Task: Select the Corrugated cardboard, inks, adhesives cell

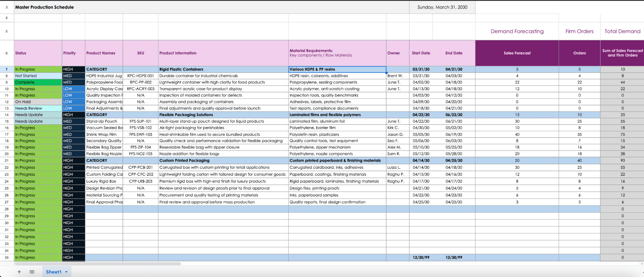Action: [337, 167]
